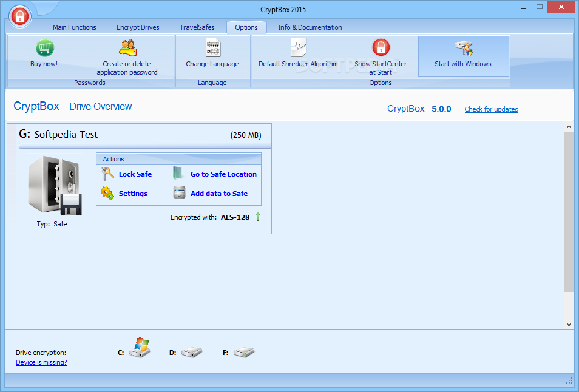Click the (250 MB) size label
The height and width of the screenshot is (392, 579).
click(x=246, y=135)
